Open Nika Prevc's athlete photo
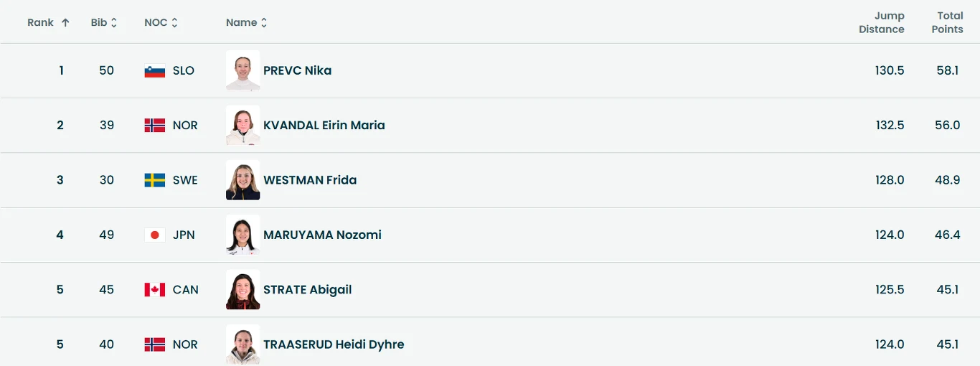Viewport: 980px width, 366px height. click(242, 70)
